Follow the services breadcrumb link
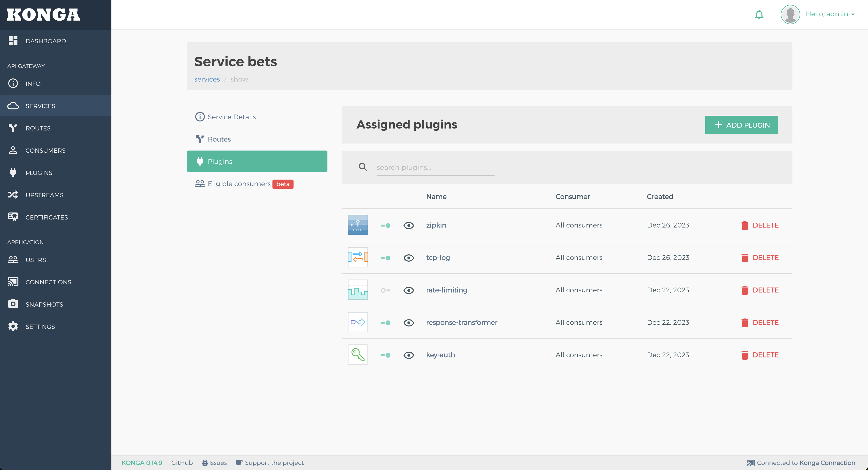868x470 pixels. [x=207, y=79]
